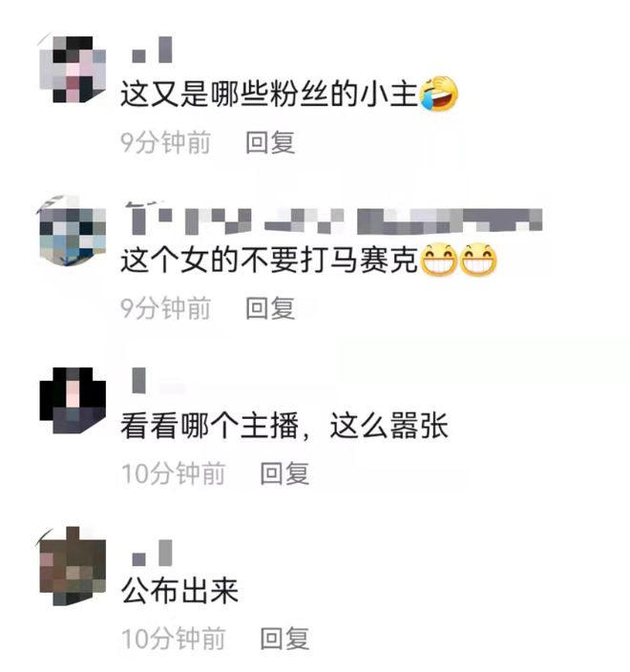The image size is (630, 672).
Task: Tap the second grinning emoji in second comment
Action: click(478, 260)
